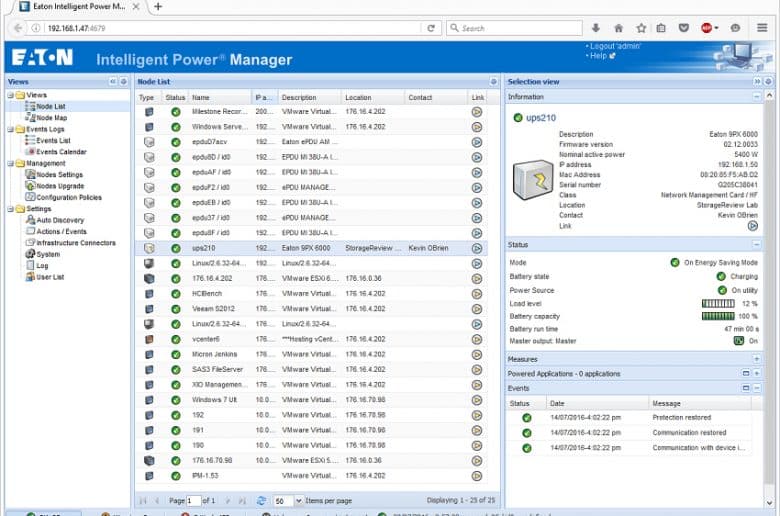Collapse the Selection view panel
780x516 pixels.
pos(757,82)
